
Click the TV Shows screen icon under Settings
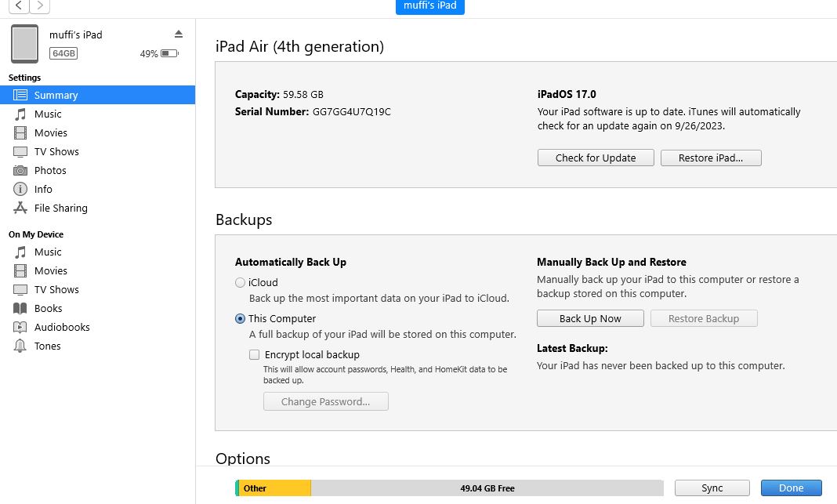point(20,152)
